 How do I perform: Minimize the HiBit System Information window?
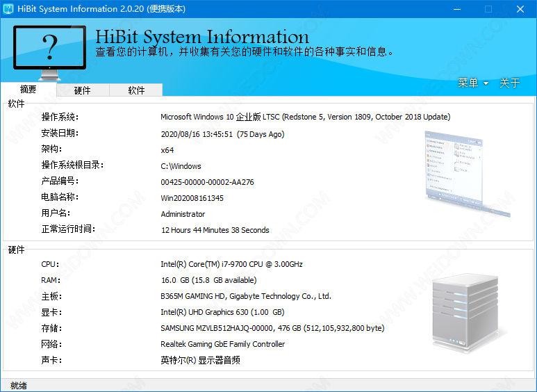pos(457,9)
